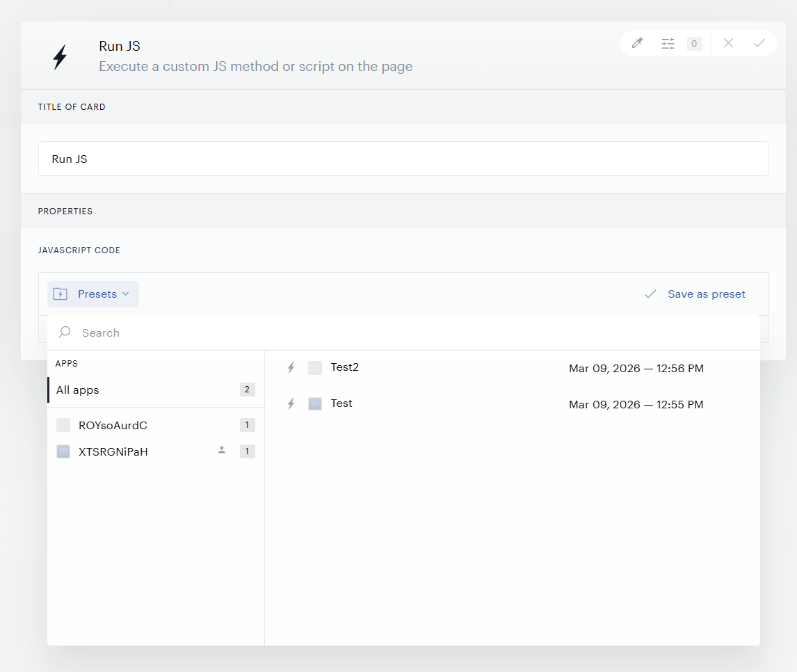The height and width of the screenshot is (672, 797).
Task: Click lightning icon beside Test2 preset
Action: click(291, 367)
